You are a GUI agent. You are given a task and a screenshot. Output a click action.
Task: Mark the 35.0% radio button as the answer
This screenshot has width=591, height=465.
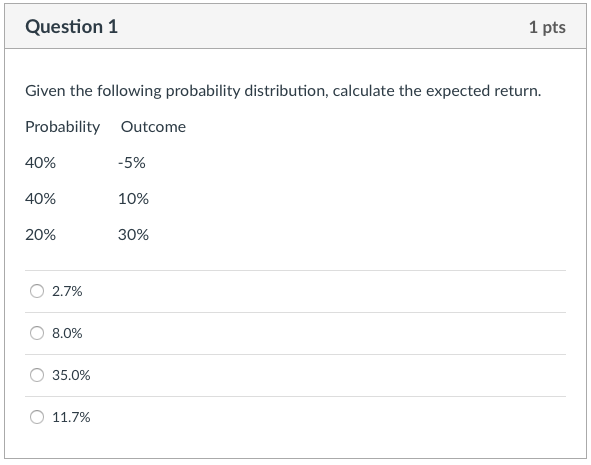click(37, 375)
